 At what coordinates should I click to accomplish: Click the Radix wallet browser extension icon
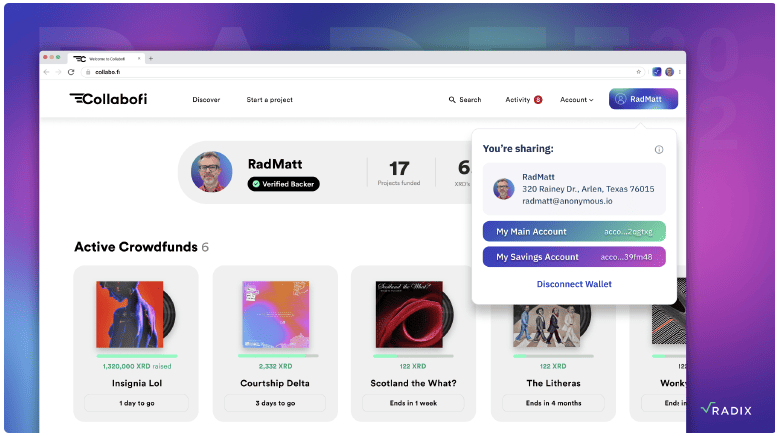tap(657, 72)
